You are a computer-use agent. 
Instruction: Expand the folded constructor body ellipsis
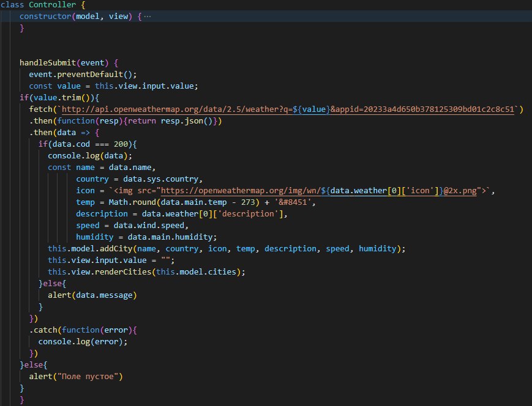[x=148, y=17]
